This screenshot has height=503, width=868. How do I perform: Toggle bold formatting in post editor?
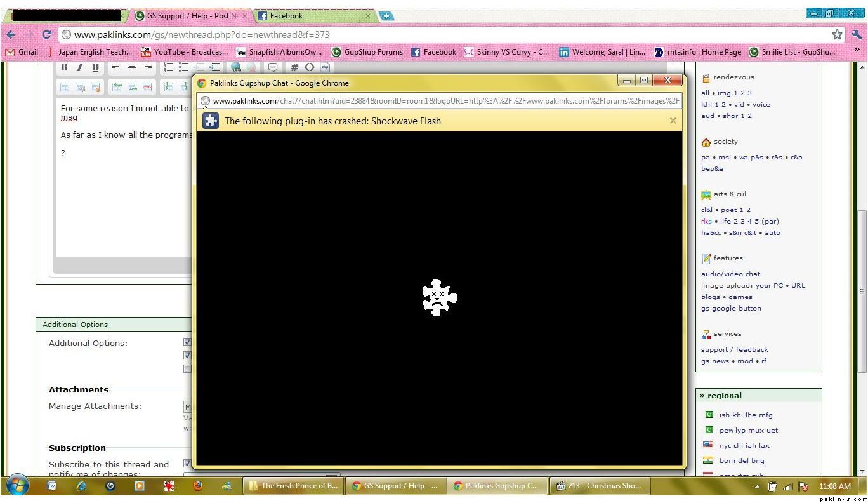tap(64, 67)
